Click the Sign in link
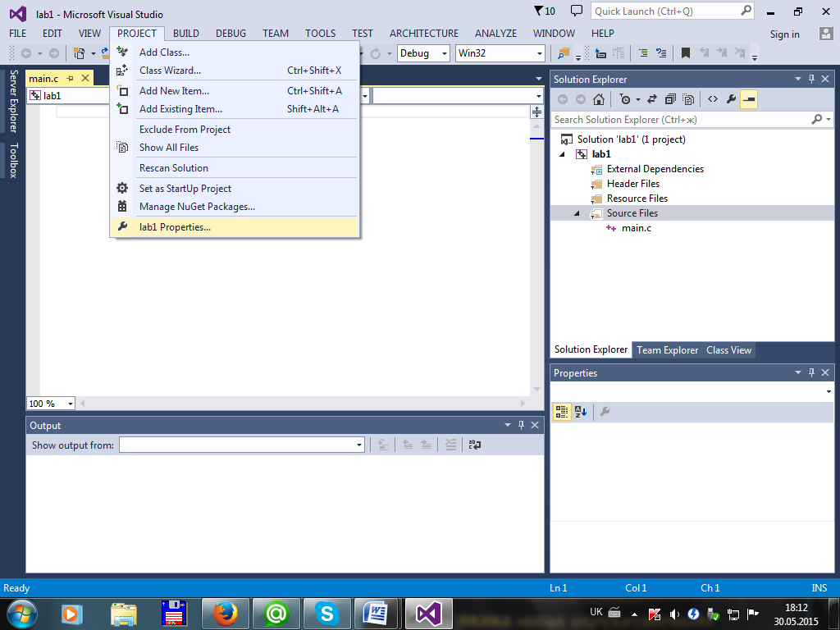Screen dimensions: 840x630 (x=784, y=34)
